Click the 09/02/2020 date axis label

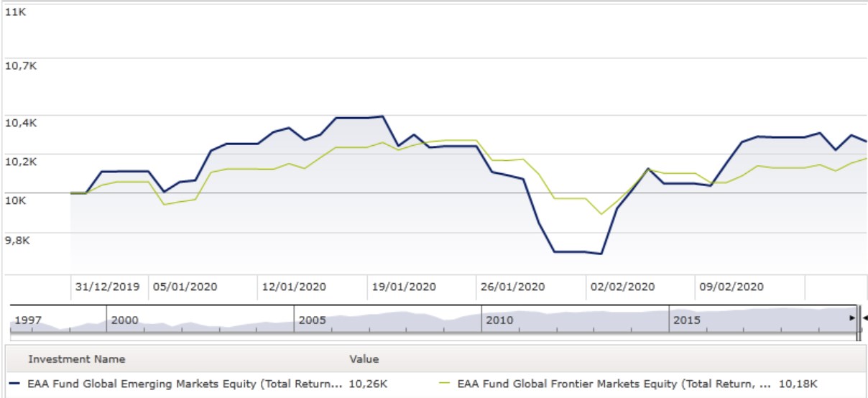point(731,287)
